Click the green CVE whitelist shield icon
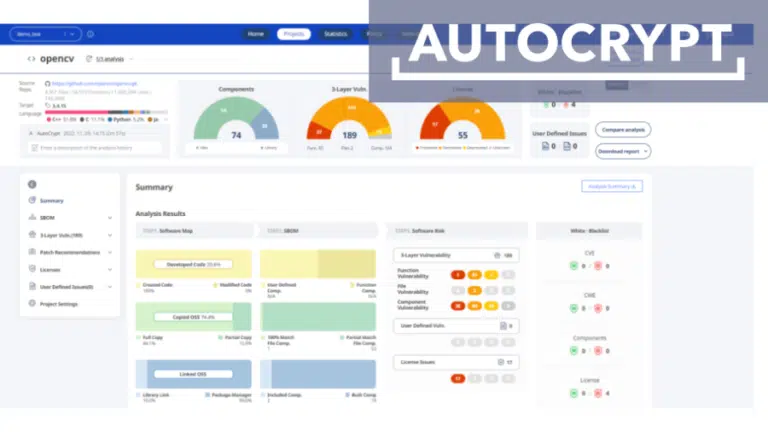This screenshot has width=768, height=432. pos(573,266)
